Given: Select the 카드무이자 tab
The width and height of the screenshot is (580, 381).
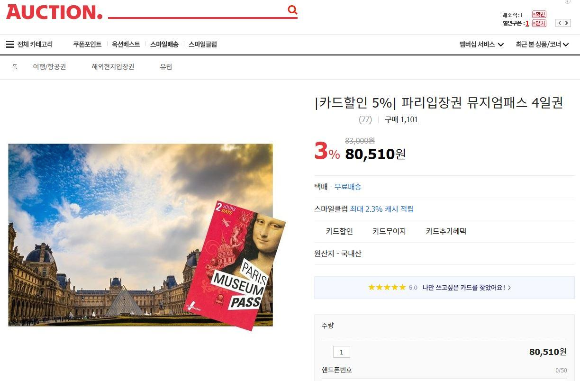Looking at the screenshot, I should coord(389,231).
